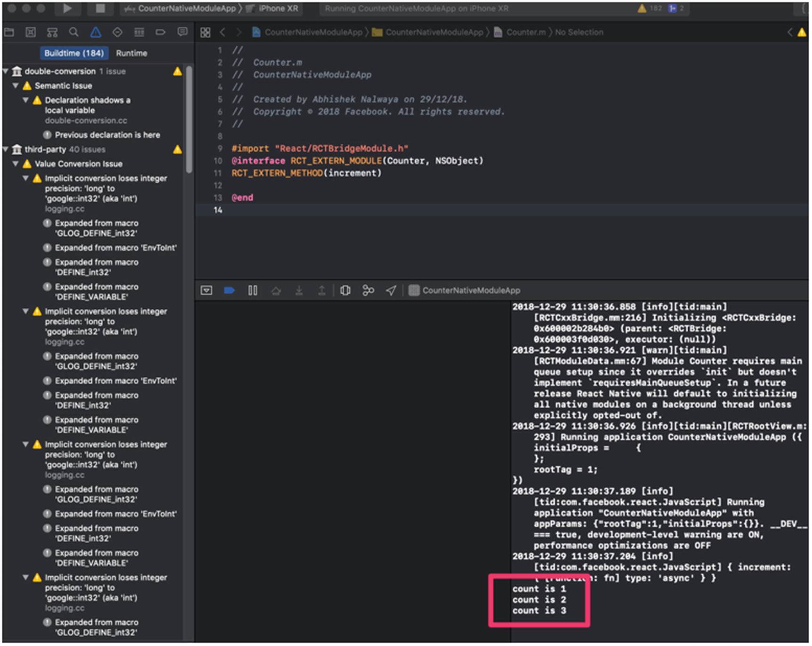This screenshot has width=812, height=646.
Task: Open the related items grid icon
Action: [x=205, y=32]
